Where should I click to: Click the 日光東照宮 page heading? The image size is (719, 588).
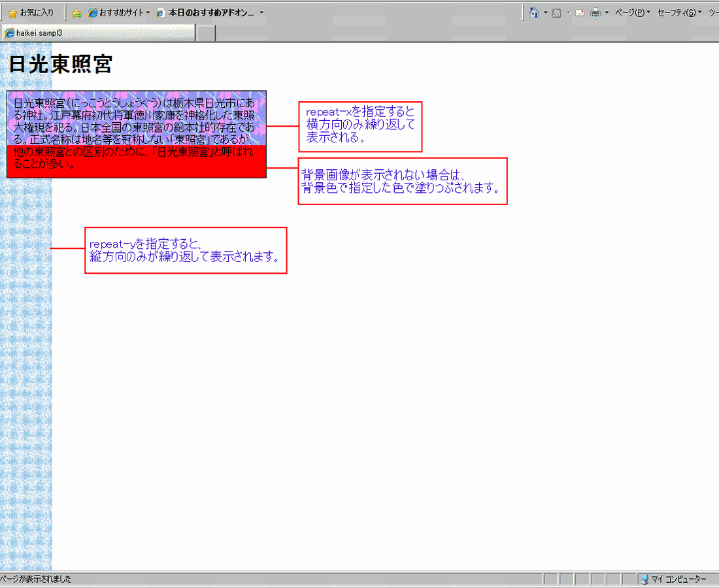(61, 64)
